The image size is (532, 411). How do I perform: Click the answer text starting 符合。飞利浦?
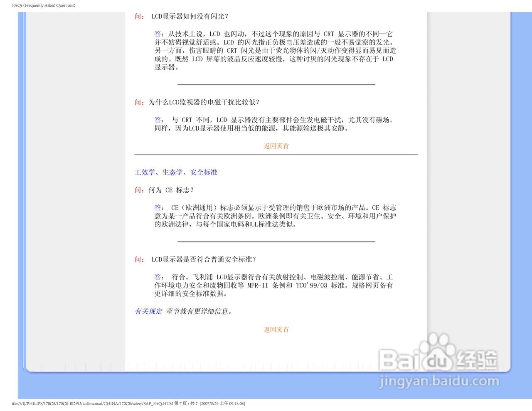pyautogui.click(x=274, y=285)
